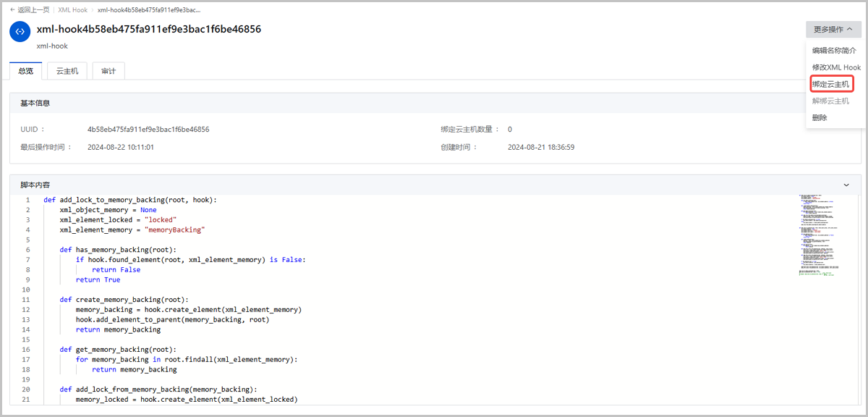Click 绑定云主机 in the actions menu
Screen dimensions: 868x417
click(830, 84)
